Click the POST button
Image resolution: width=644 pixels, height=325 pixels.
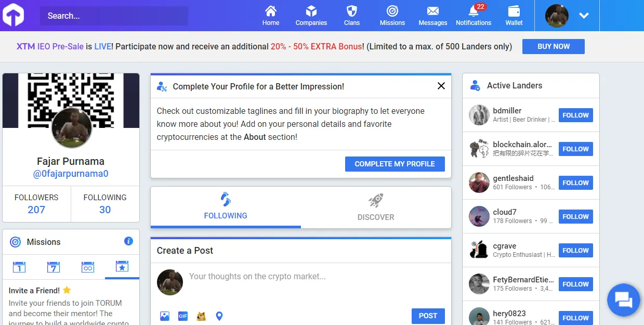tap(428, 316)
